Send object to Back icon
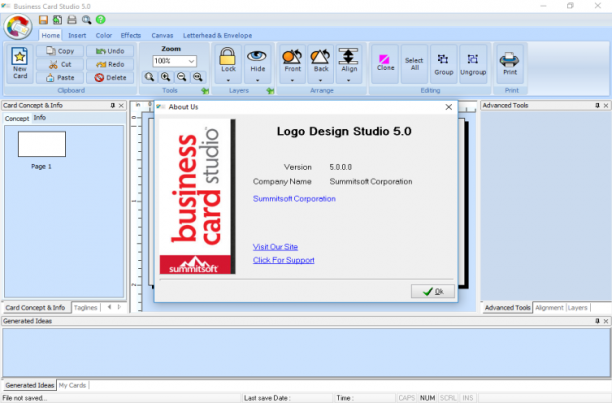The image size is (612, 403). [x=320, y=57]
